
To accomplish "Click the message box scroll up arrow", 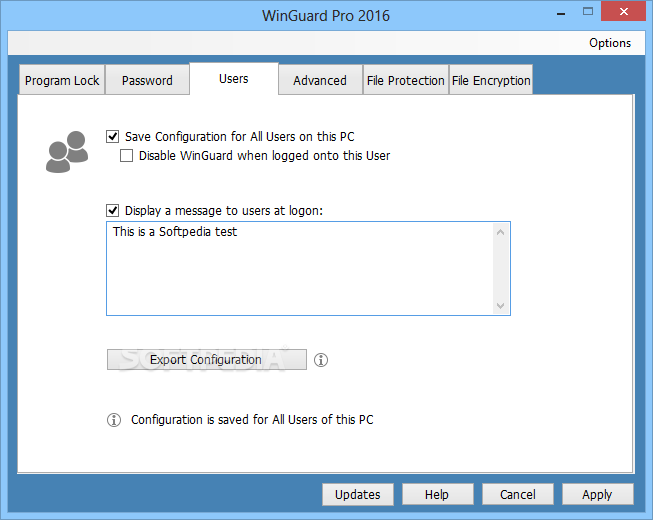I will click(x=501, y=232).
